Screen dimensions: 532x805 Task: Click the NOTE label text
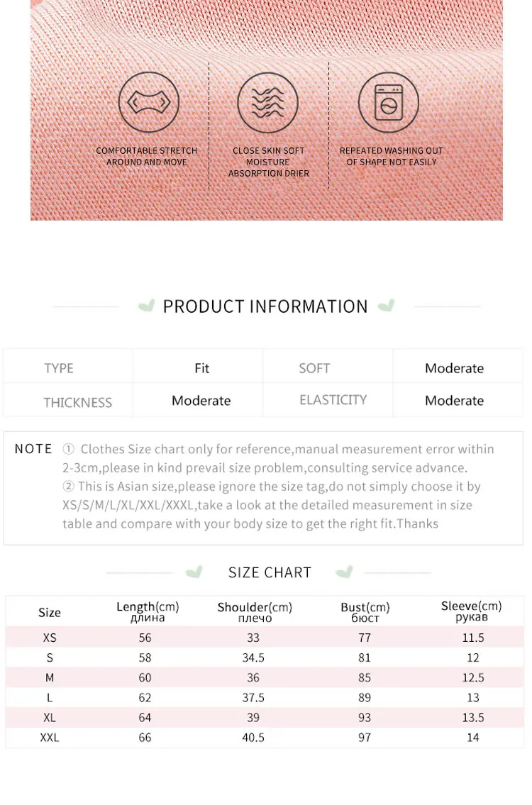tap(33, 449)
